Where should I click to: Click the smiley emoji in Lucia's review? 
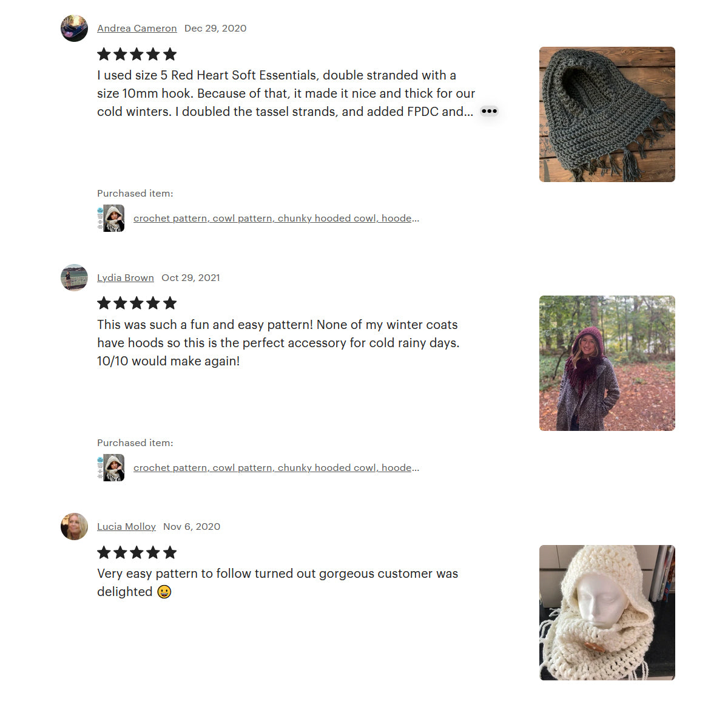(164, 592)
